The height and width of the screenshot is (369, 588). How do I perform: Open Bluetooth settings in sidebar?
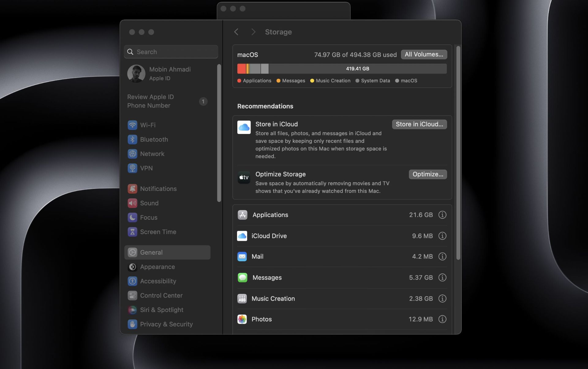pyautogui.click(x=154, y=140)
